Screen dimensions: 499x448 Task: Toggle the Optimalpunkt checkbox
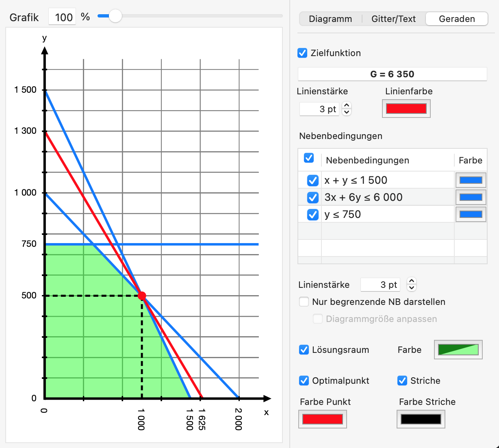pos(303,381)
